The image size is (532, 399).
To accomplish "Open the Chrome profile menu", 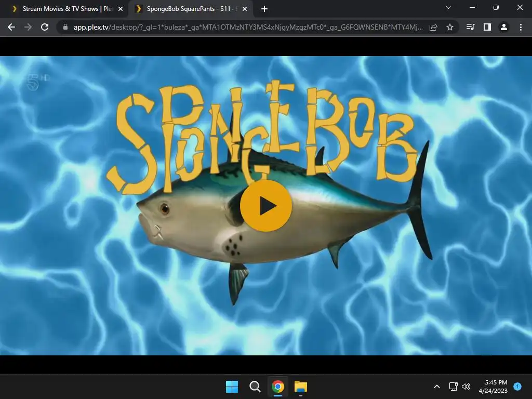I will coord(504,27).
